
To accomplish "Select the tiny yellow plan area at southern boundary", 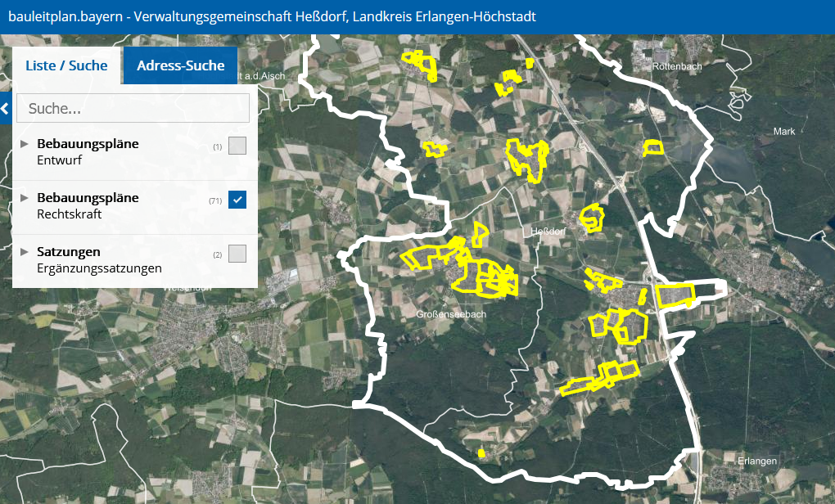I will pyautogui.click(x=481, y=452).
